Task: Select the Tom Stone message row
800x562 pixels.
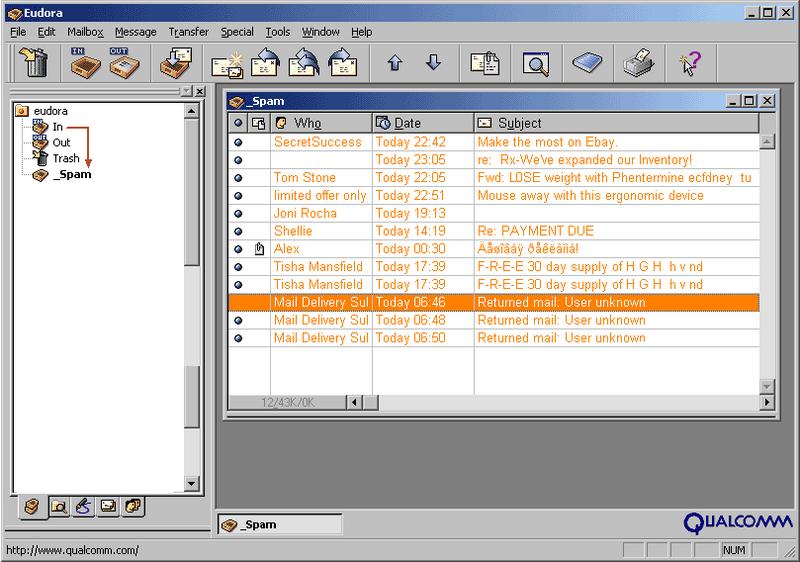Action: point(494,177)
